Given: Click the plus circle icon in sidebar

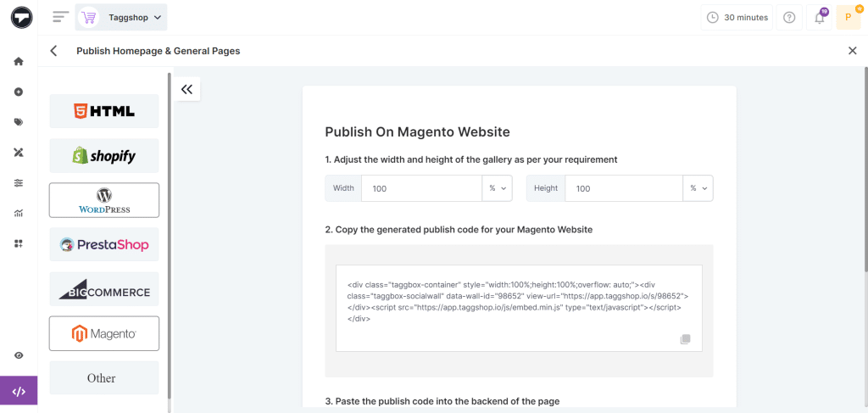Looking at the screenshot, I should tap(19, 92).
